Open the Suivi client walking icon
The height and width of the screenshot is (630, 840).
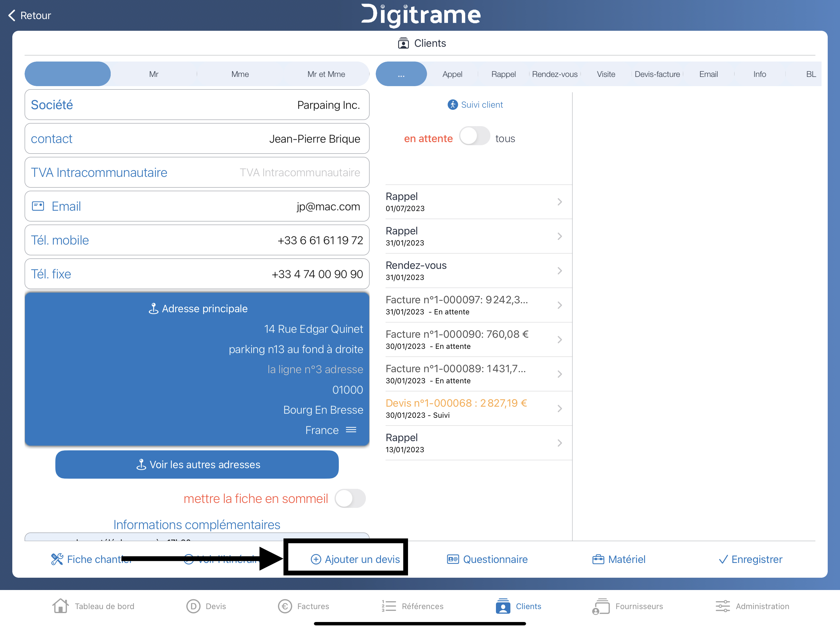tap(453, 105)
